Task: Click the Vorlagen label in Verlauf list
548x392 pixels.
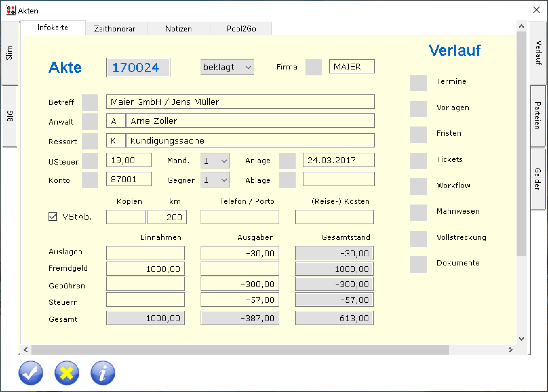Action: (453, 108)
